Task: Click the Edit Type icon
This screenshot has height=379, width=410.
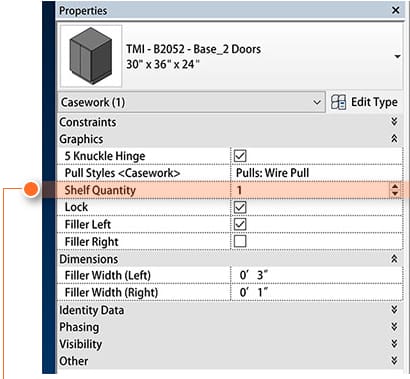Action: point(338,102)
